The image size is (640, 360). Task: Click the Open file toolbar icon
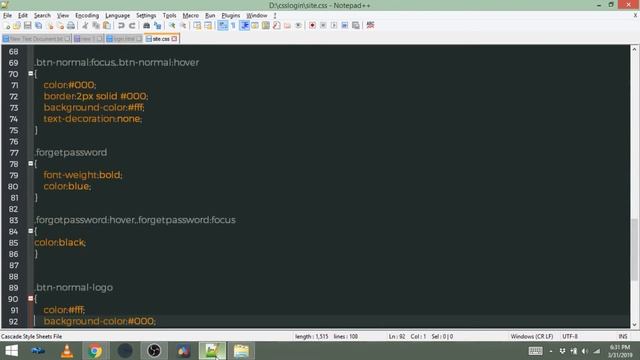pos(17,26)
